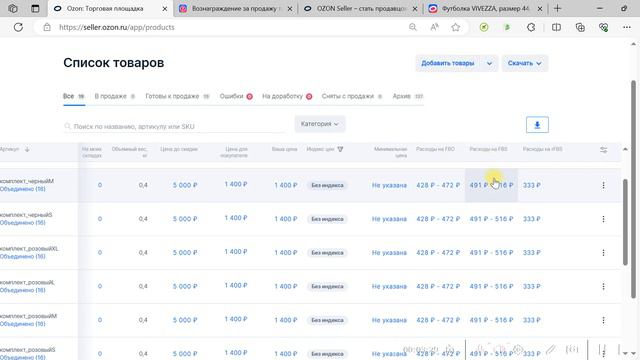Viewport: 640px width, 360px height.
Task: Open the Категория filter dropdown
Action: tap(320, 124)
